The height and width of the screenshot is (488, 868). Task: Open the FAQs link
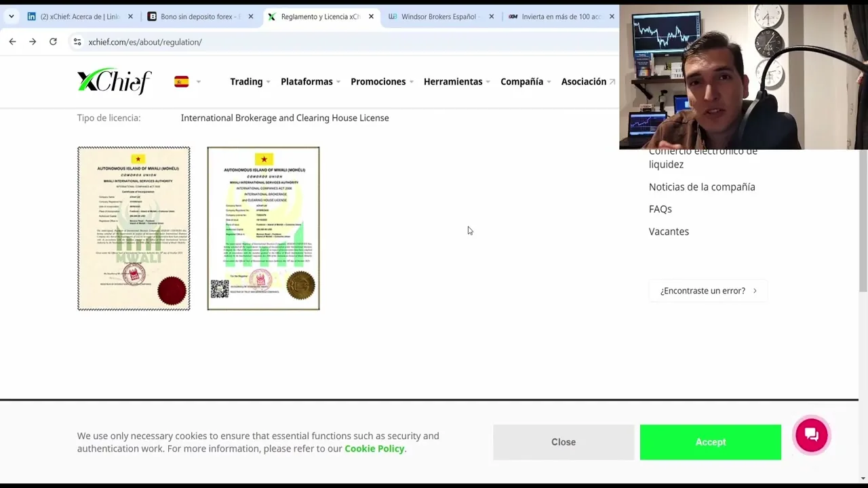660,209
